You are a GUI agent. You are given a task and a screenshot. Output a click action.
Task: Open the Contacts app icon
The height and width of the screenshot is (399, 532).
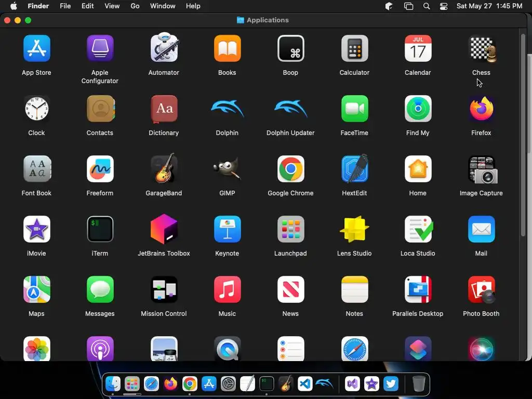[100, 109]
